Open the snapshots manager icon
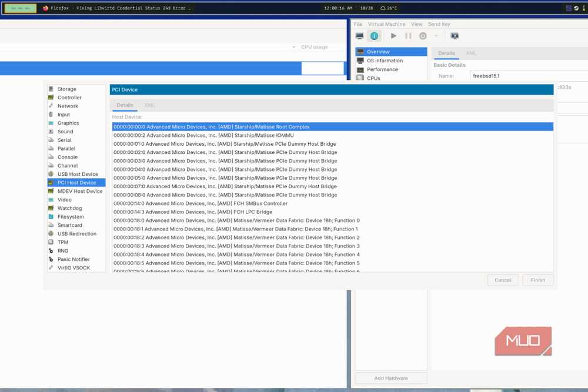The image size is (588, 392). [x=455, y=36]
